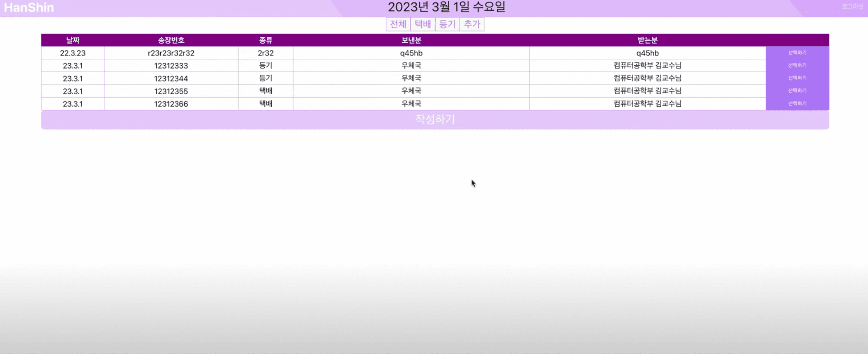
Task: Click 선택하기 for parcel 12312355
Action: pos(797,91)
